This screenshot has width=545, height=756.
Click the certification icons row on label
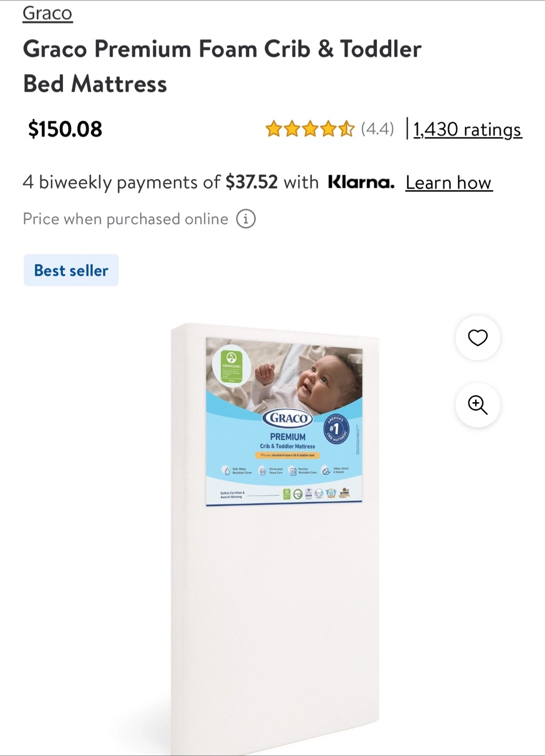click(316, 493)
